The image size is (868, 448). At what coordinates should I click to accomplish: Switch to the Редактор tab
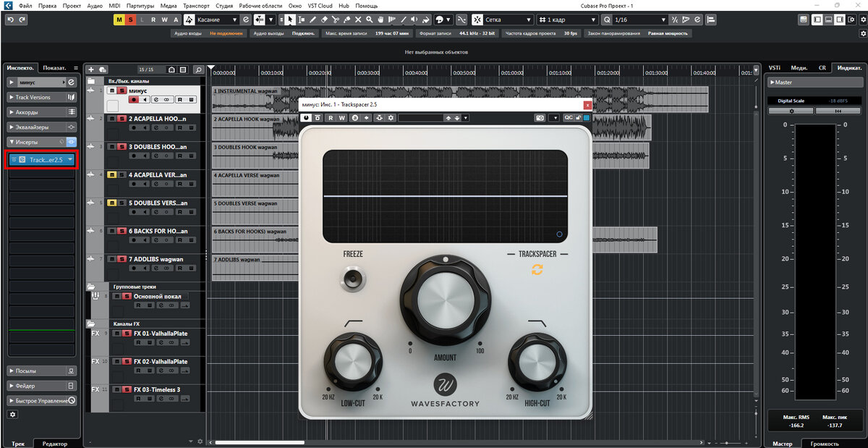[x=55, y=444]
